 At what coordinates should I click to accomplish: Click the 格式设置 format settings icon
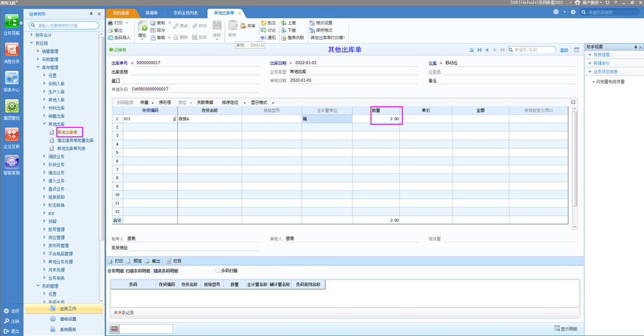pos(312,23)
